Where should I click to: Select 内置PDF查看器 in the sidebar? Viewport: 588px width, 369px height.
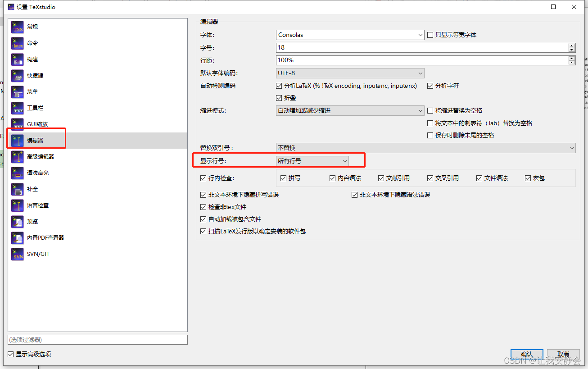click(97, 238)
